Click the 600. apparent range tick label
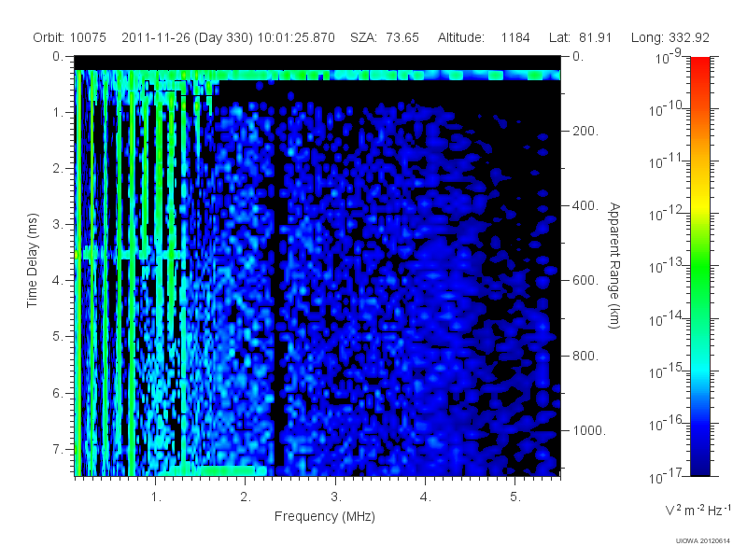This screenshot has width=747, height=560. [x=585, y=281]
